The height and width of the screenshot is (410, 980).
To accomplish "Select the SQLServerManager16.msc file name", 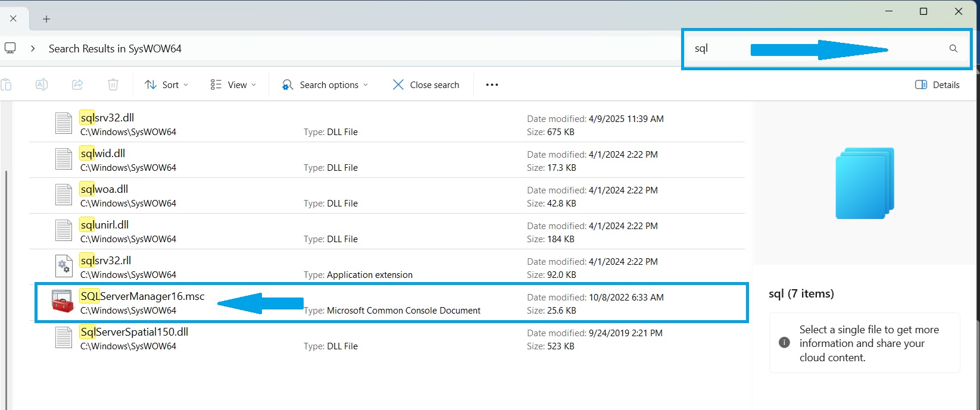I will (142, 296).
